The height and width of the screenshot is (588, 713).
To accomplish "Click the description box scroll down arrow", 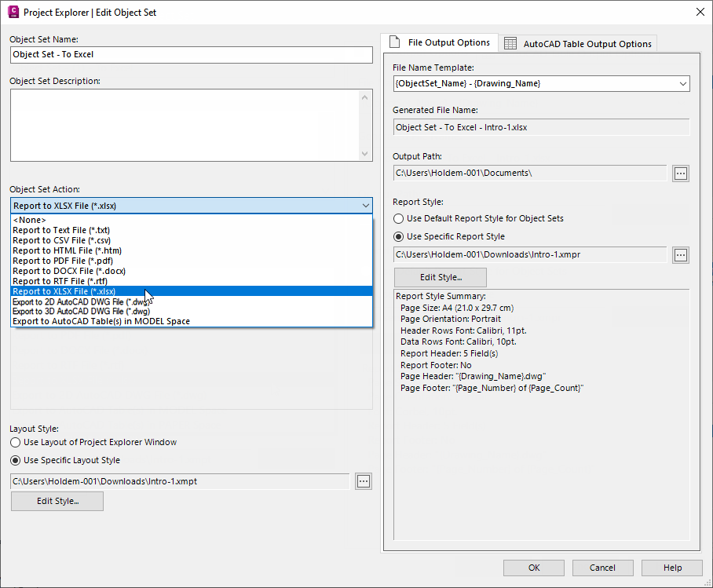I will point(365,154).
